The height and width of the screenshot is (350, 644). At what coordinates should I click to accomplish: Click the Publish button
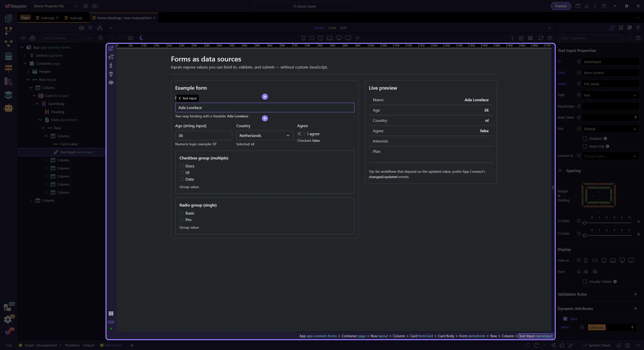[561, 6]
